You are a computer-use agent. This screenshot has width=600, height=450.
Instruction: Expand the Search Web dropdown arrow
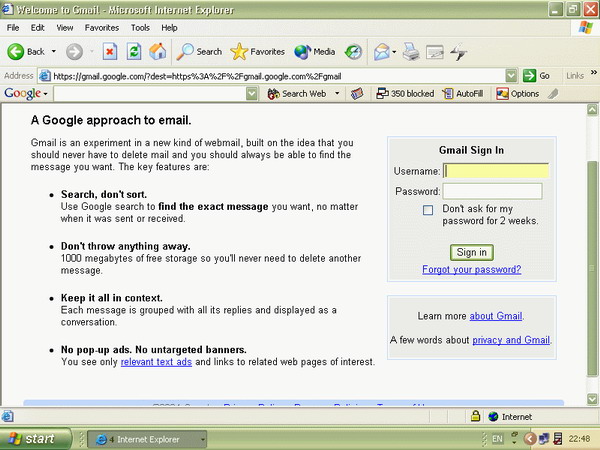pyautogui.click(x=337, y=93)
